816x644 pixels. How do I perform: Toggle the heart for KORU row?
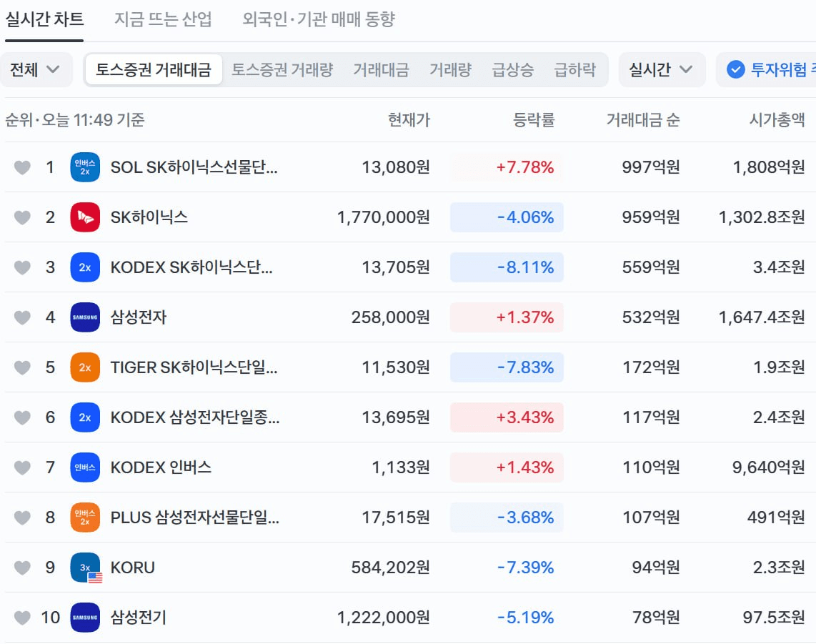(x=22, y=568)
